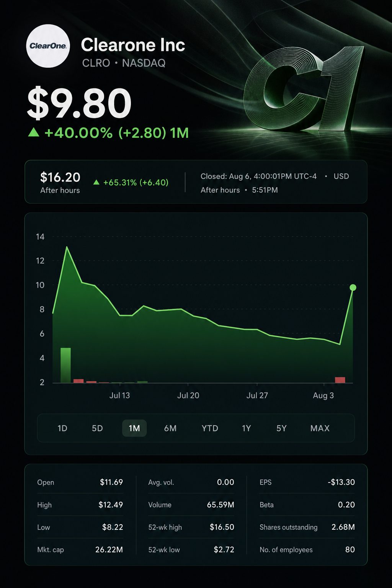Switch chart range to 1D
The width and height of the screenshot is (392, 588).
(62, 428)
